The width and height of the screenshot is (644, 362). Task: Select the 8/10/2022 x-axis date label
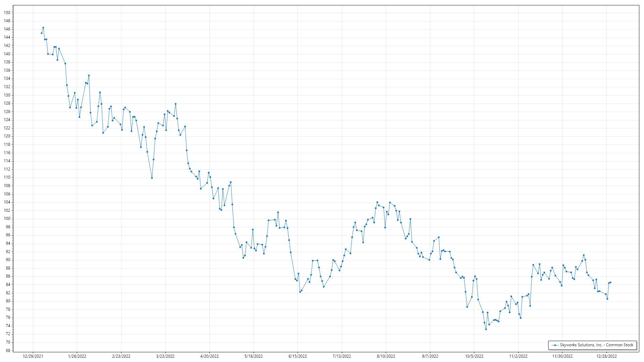pos(386,356)
